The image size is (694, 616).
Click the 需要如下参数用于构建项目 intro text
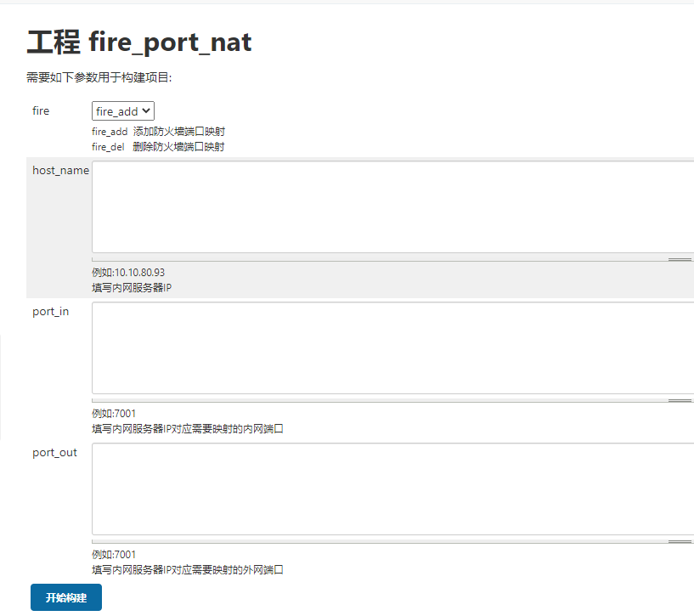[99, 77]
